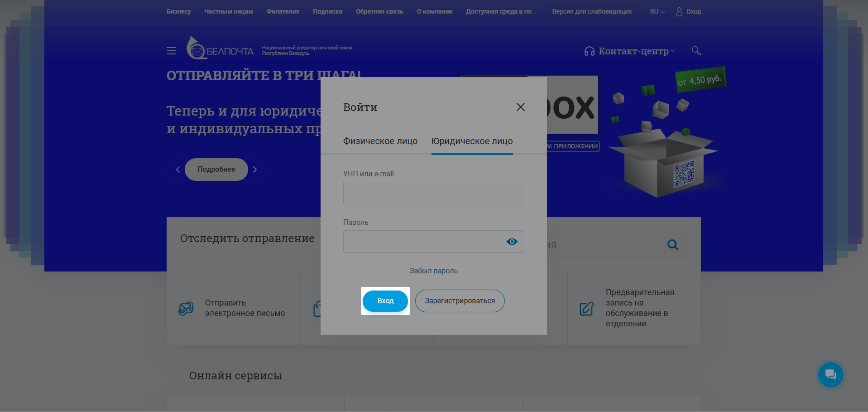The width and height of the screenshot is (868, 412).
Task: Click the headphones icon by Контакт-центр
Action: (588, 51)
